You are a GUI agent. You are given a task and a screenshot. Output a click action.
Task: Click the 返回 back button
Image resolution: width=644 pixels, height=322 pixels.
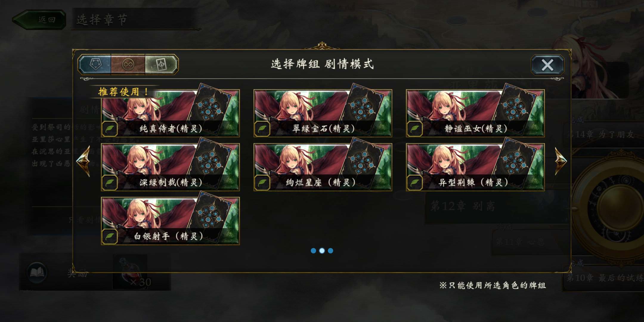coord(39,20)
